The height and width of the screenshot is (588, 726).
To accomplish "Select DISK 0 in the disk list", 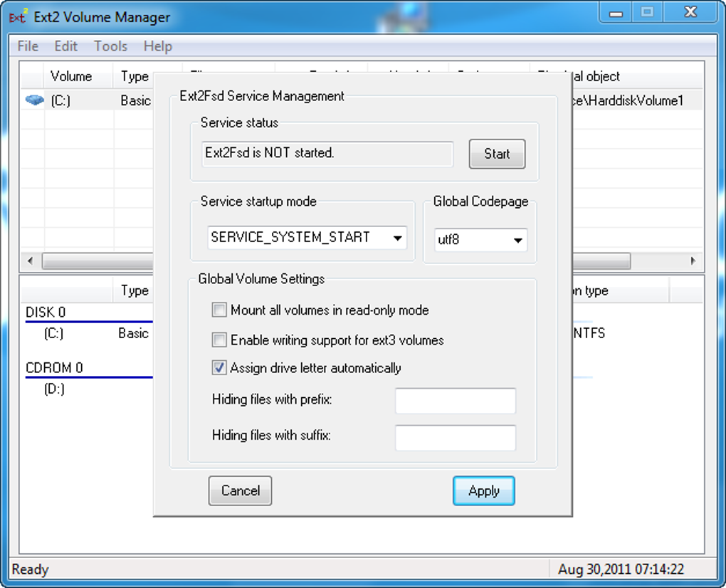I will (x=46, y=313).
